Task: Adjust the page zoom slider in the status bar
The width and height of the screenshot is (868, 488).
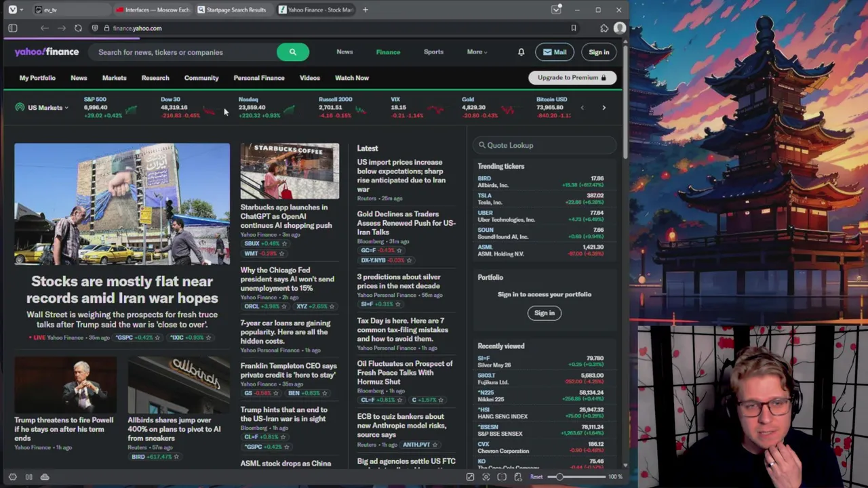Action: (576, 477)
